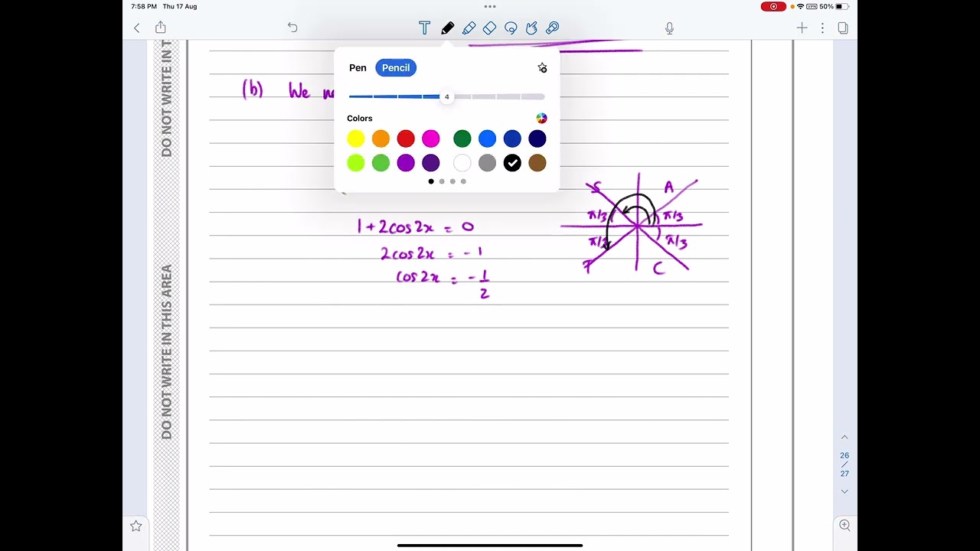This screenshot has height=551, width=980.
Task: Tap the 26/27 page indicator
Action: [844, 464]
